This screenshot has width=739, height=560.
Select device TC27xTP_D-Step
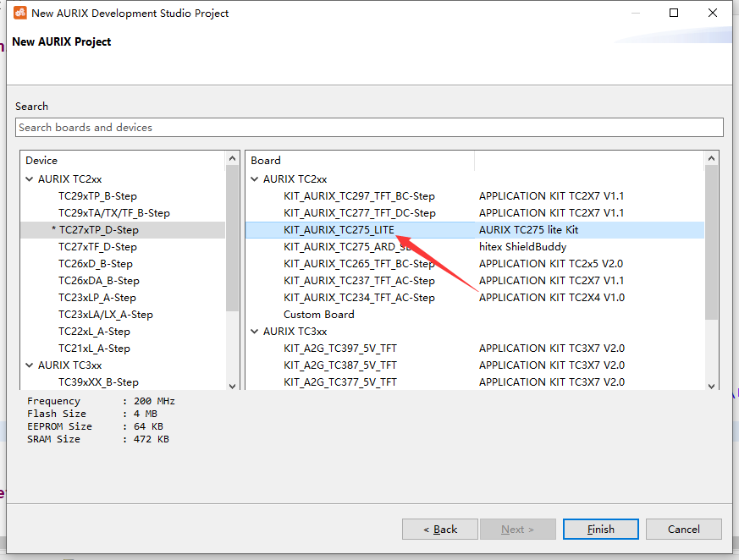[x=98, y=230]
